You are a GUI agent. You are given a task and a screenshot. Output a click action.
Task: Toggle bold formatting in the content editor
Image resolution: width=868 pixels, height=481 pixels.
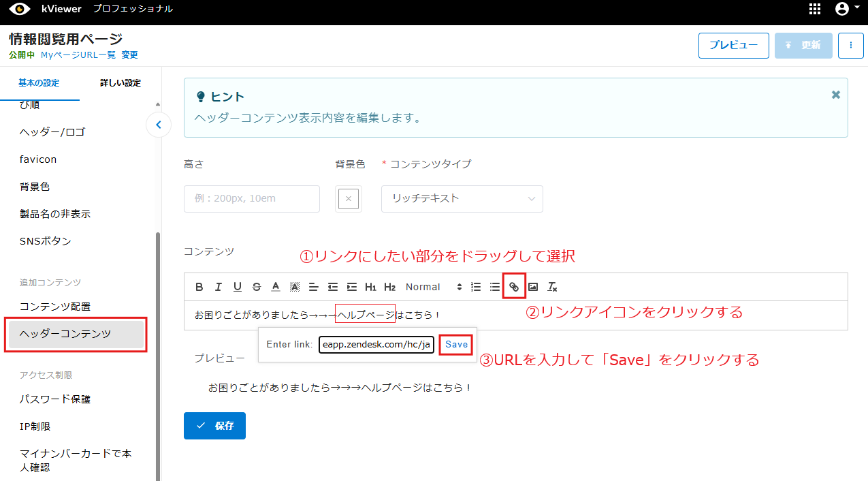click(x=199, y=286)
